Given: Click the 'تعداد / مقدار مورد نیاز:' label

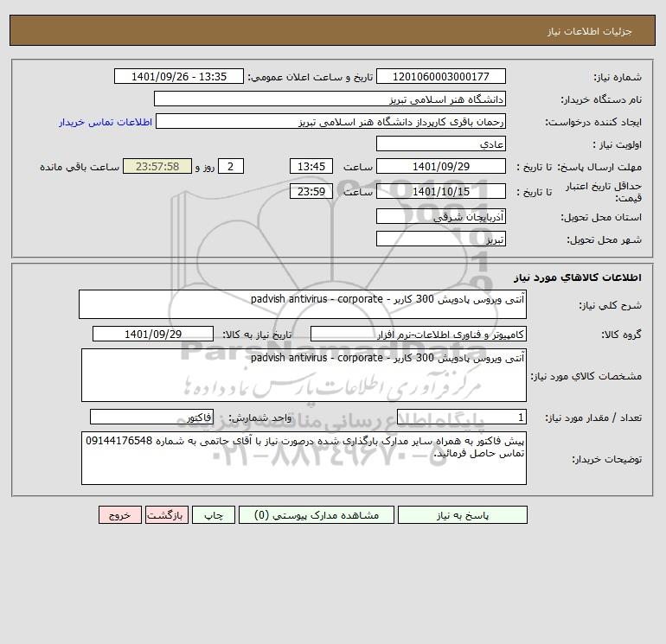Looking at the screenshot, I should coord(593,418).
